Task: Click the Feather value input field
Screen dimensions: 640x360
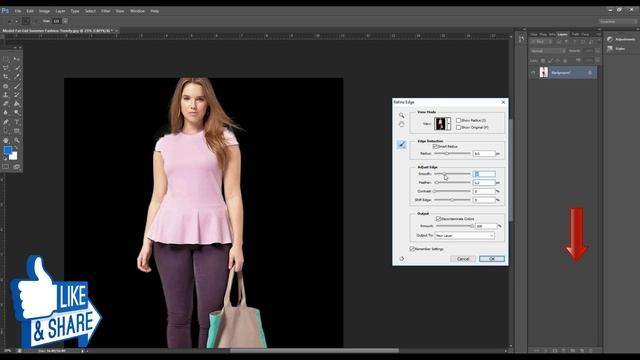Action: coord(484,182)
